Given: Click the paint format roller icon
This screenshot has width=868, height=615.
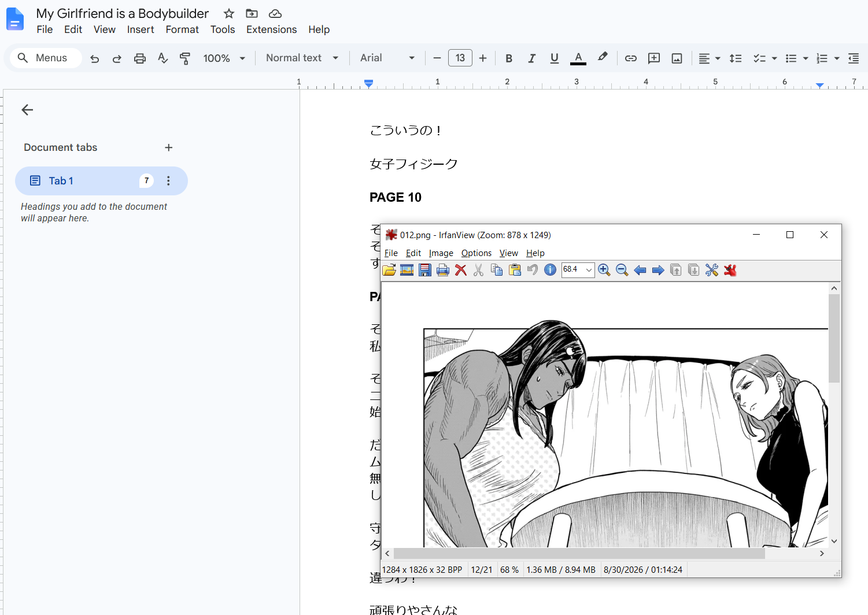Looking at the screenshot, I should (x=185, y=58).
